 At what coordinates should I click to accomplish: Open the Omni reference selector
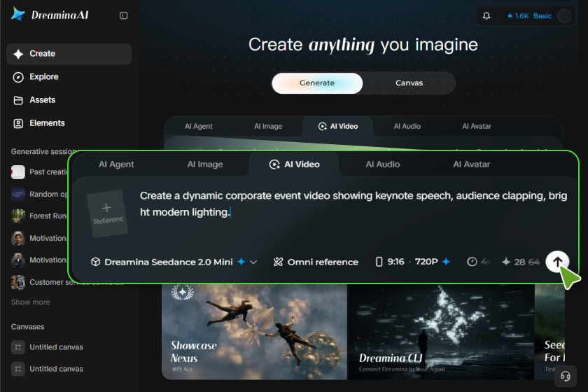tap(316, 262)
